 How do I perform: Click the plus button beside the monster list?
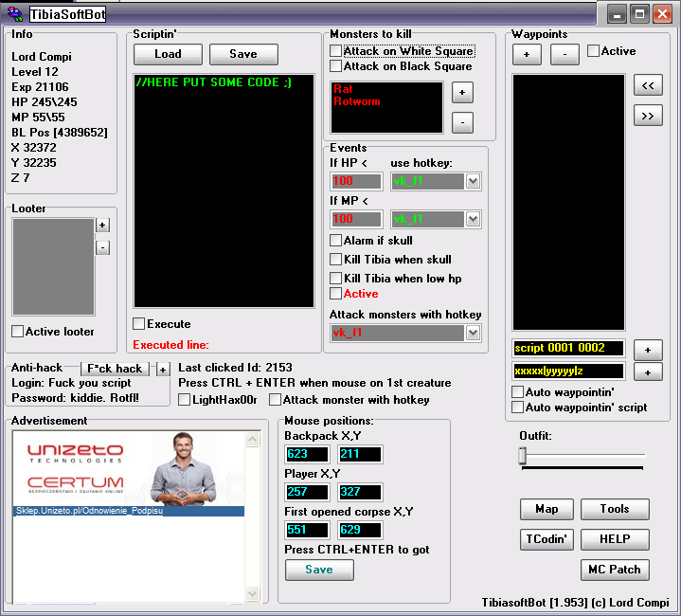(462, 92)
